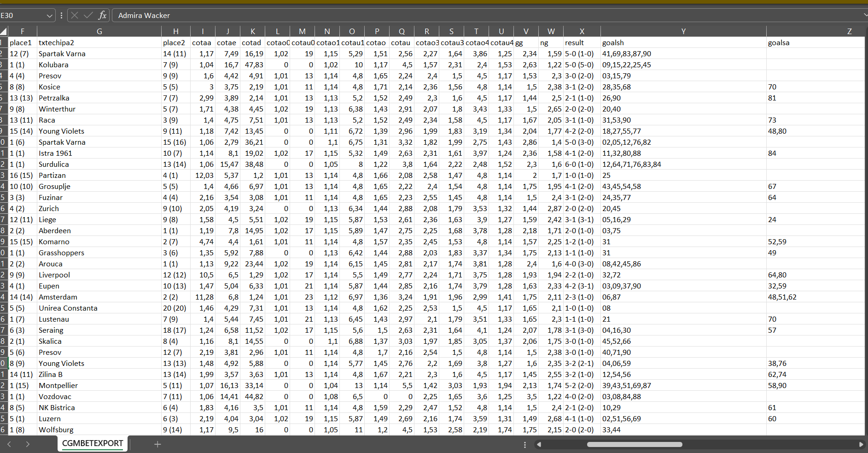Click the 'goalsh' header cell
The width and height of the screenshot is (868, 453).
click(x=683, y=42)
